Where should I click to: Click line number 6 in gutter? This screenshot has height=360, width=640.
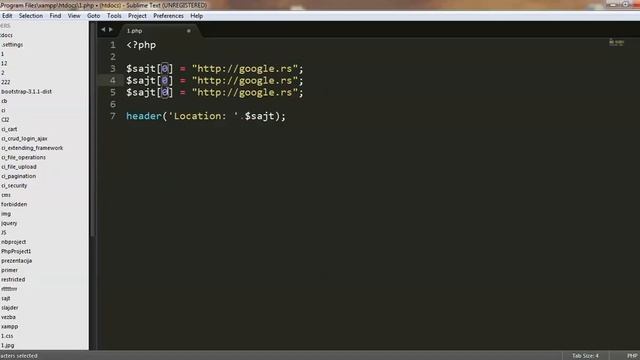tap(113, 104)
